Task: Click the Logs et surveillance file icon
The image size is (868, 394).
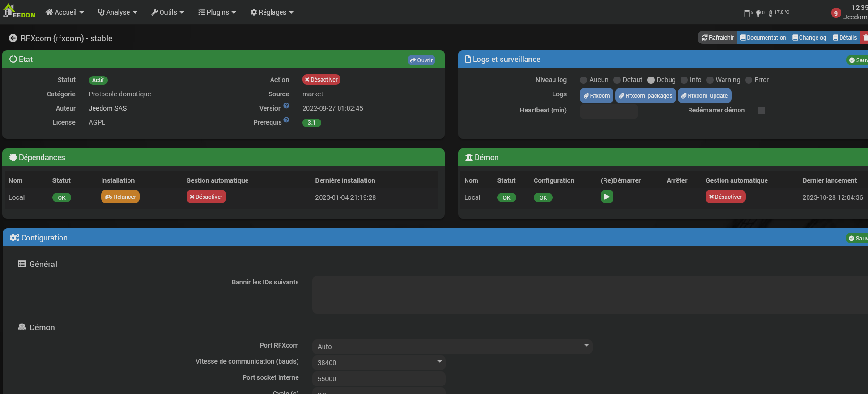Action: click(x=468, y=59)
